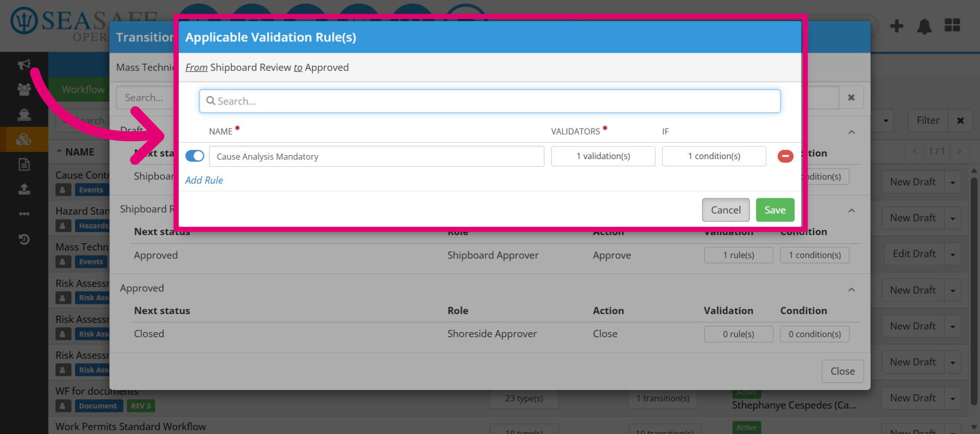
Task: Close the Transitions dialog with Close button
Action: [842, 371]
